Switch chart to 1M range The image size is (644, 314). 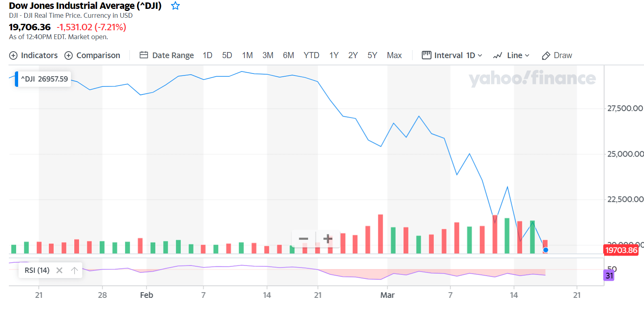pyautogui.click(x=247, y=55)
